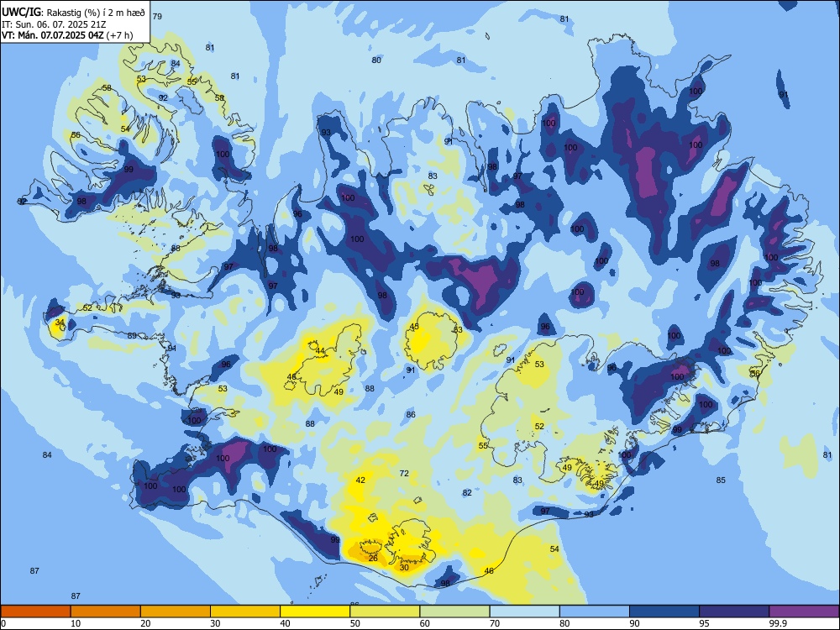Click the legend label '50'

click(x=354, y=623)
